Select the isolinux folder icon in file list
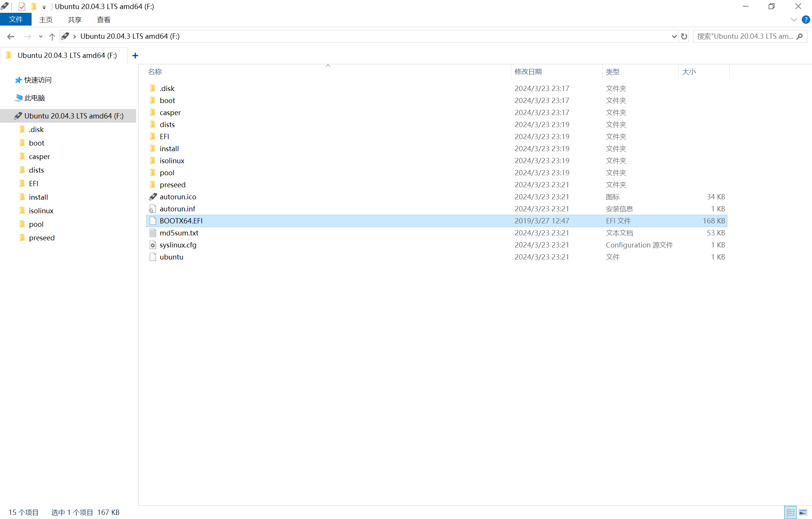 click(153, 161)
